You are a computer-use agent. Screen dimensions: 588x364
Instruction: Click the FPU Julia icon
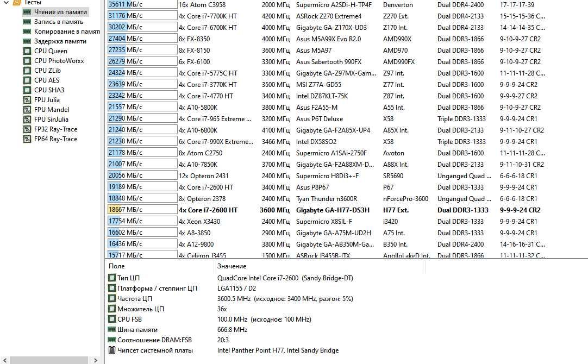(x=27, y=100)
